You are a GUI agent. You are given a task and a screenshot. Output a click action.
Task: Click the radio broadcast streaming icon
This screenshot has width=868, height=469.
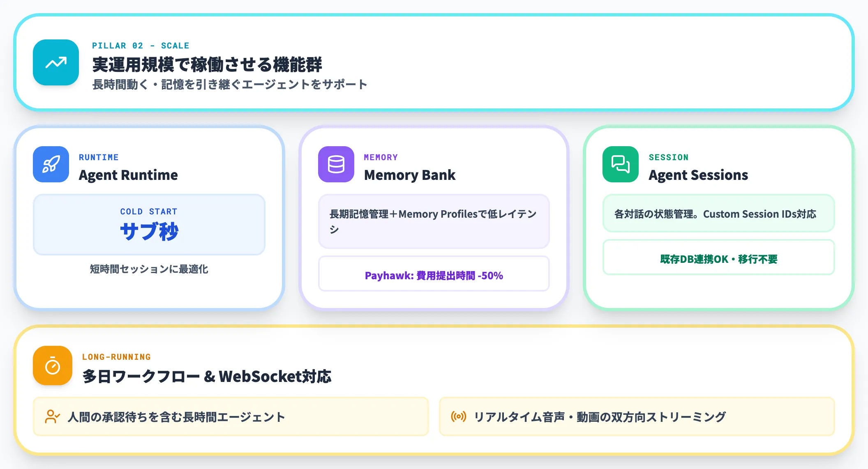pos(458,416)
